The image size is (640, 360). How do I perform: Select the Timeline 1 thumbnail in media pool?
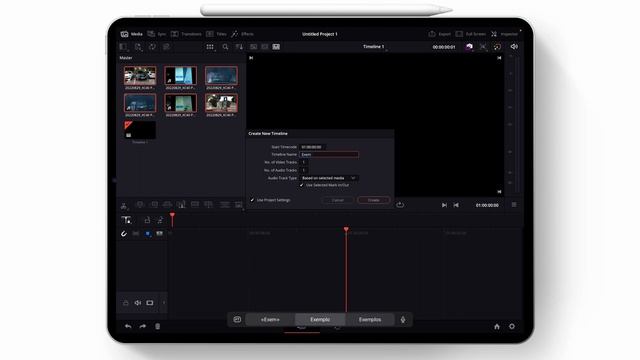click(140, 130)
